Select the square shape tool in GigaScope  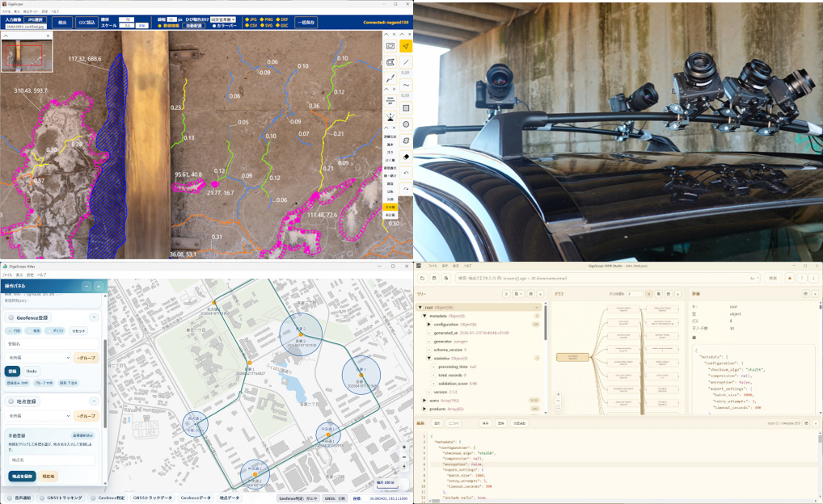[x=406, y=108]
